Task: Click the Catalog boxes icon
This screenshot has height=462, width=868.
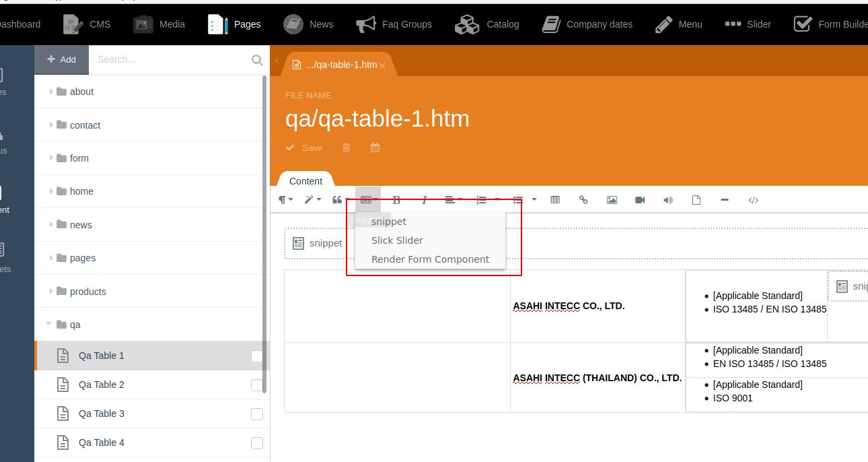Action: [466, 25]
